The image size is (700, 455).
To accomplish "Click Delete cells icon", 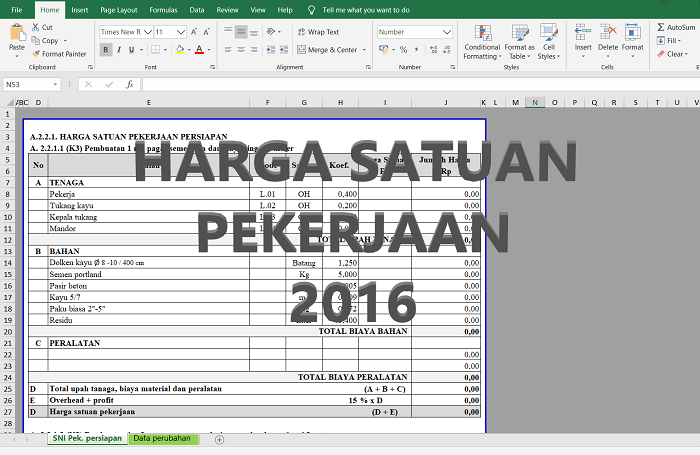I will (608, 33).
